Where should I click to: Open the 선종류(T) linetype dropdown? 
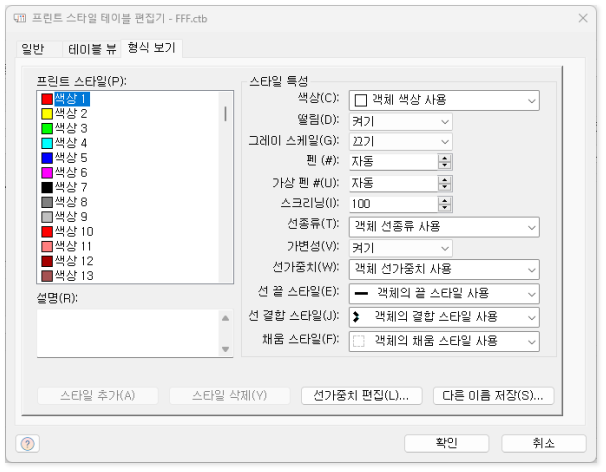(444, 227)
